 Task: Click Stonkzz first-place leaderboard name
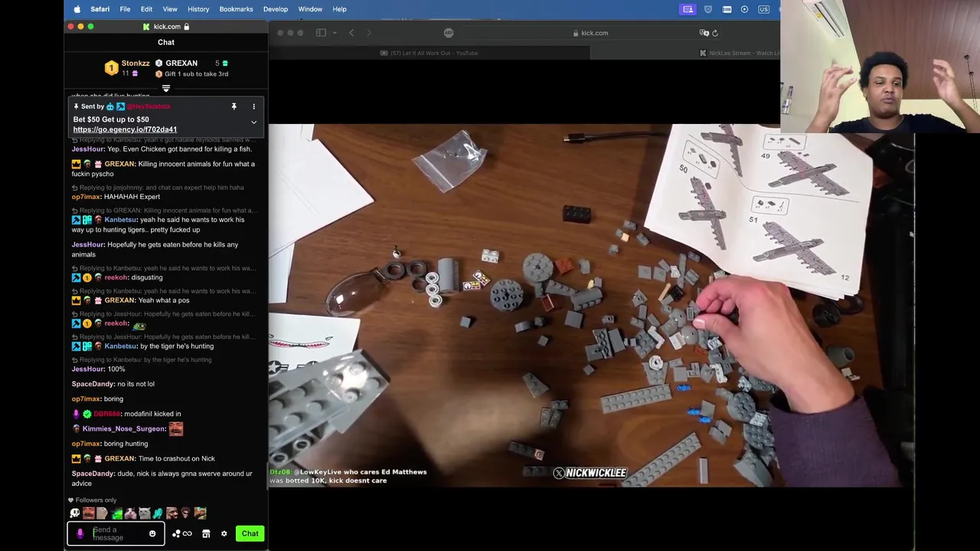tap(136, 63)
